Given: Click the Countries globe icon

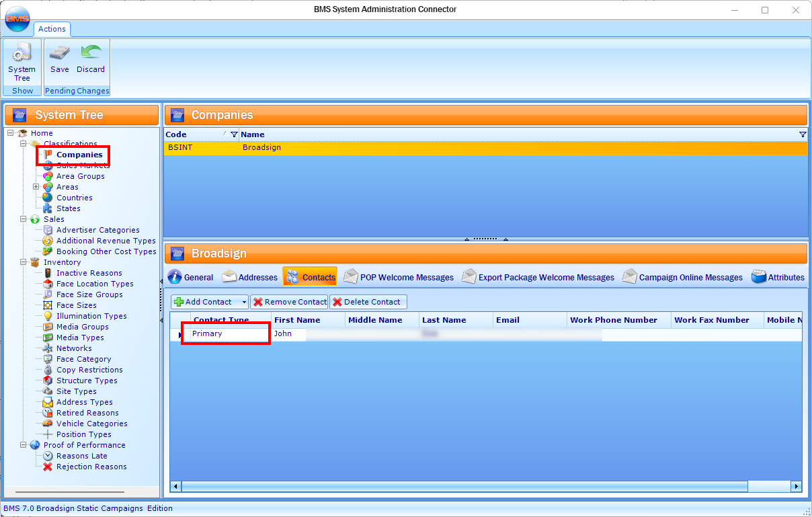Looking at the screenshot, I should [x=48, y=198].
